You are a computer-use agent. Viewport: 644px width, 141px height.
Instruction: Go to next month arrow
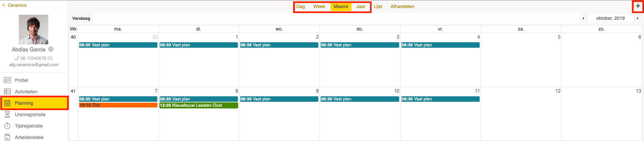click(x=638, y=18)
